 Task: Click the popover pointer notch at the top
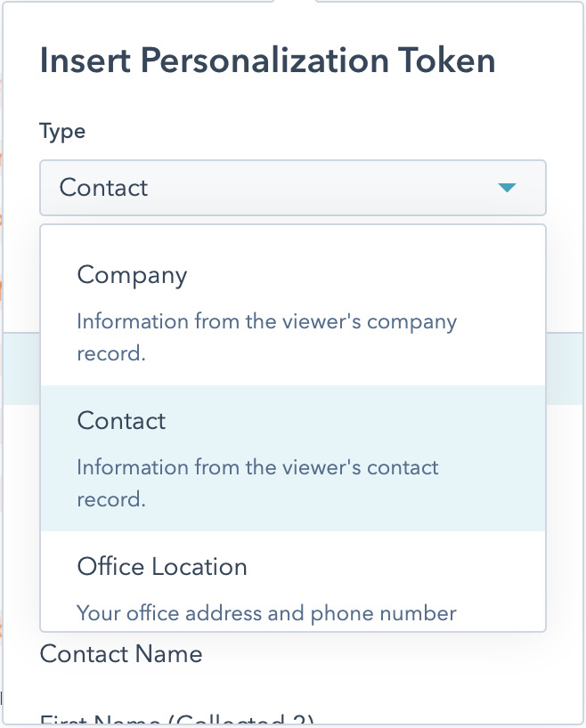click(x=295, y=4)
